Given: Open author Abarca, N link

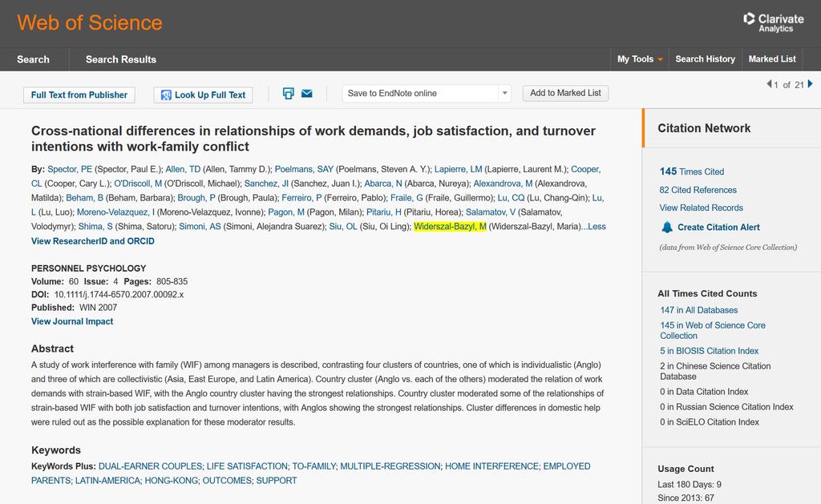Looking at the screenshot, I should pos(383,183).
